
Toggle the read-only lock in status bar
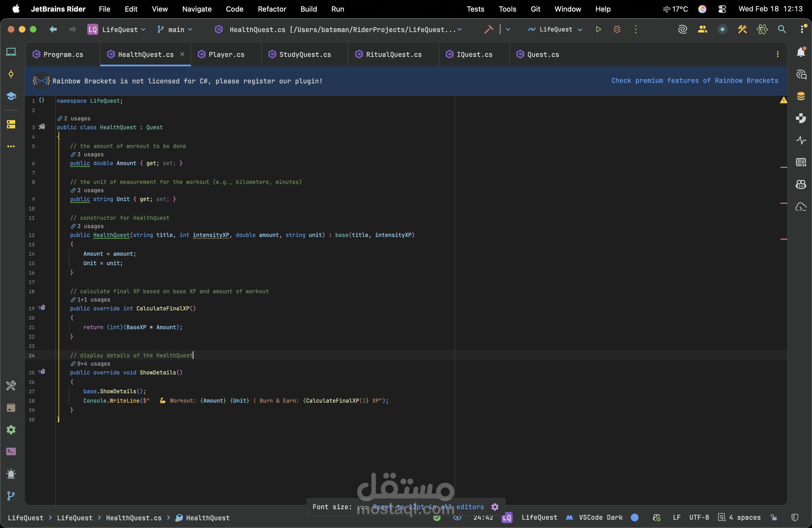coord(774,518)
